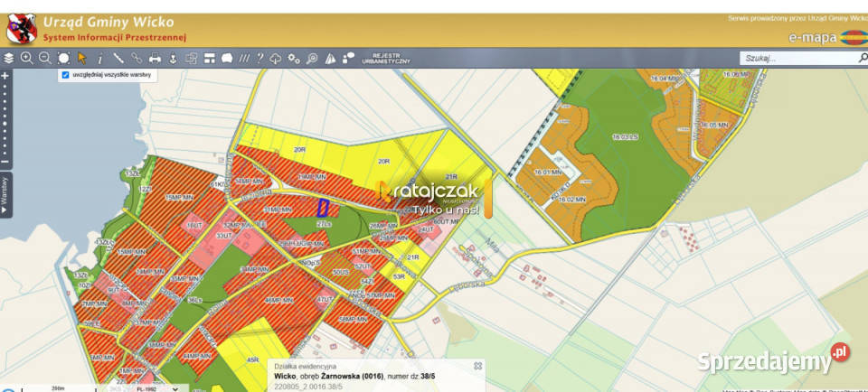Click the Urząd Gminy Wicko title

tap(108, 22)
